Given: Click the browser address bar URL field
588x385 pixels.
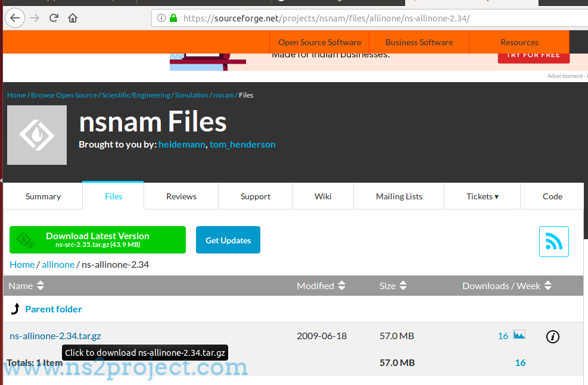Looking at the screenshot, I should tap(369, 18).
